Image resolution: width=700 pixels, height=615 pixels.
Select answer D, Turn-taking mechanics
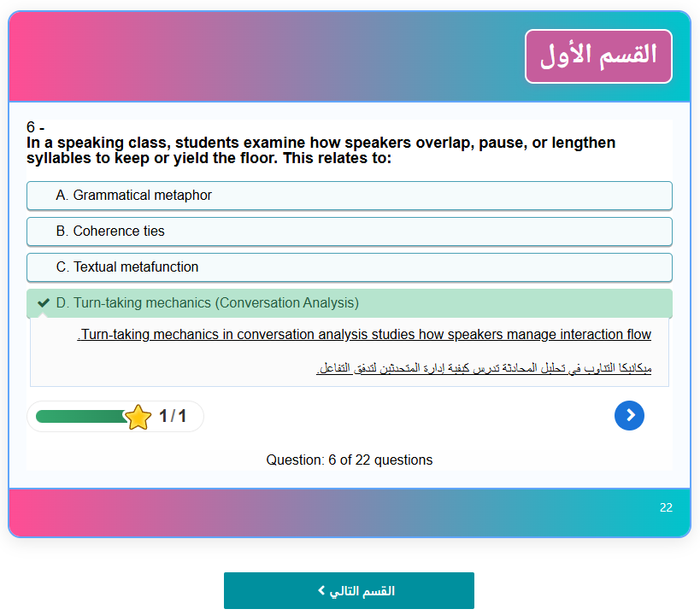(x=350, y=303)
